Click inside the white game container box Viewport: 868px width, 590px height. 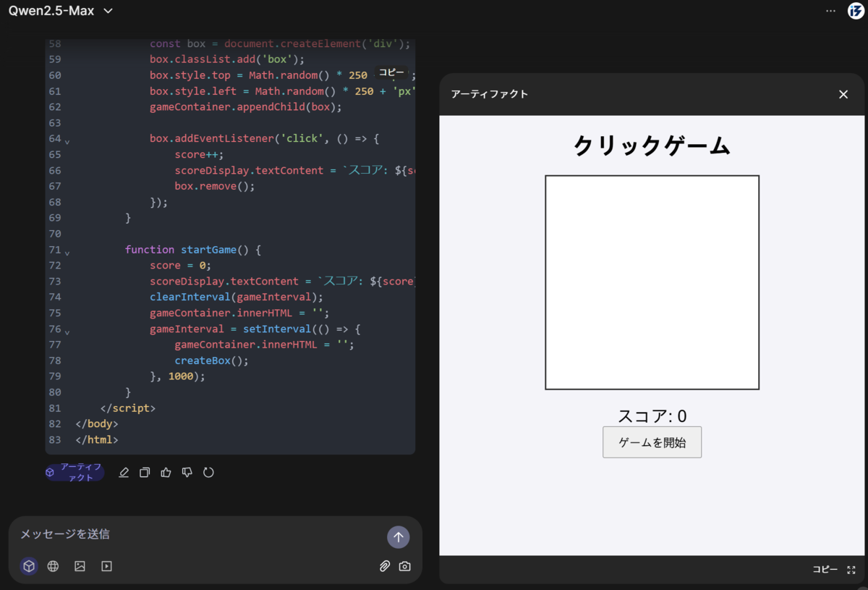coord(652,282)
